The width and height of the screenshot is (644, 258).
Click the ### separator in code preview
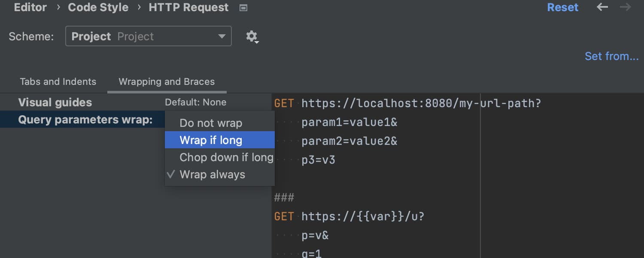pos(284,198)
